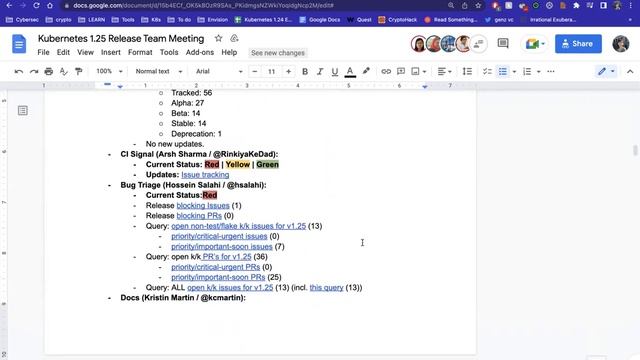640x360 pixels.
Task: Show the document outline icon
Action: point(23,111)
